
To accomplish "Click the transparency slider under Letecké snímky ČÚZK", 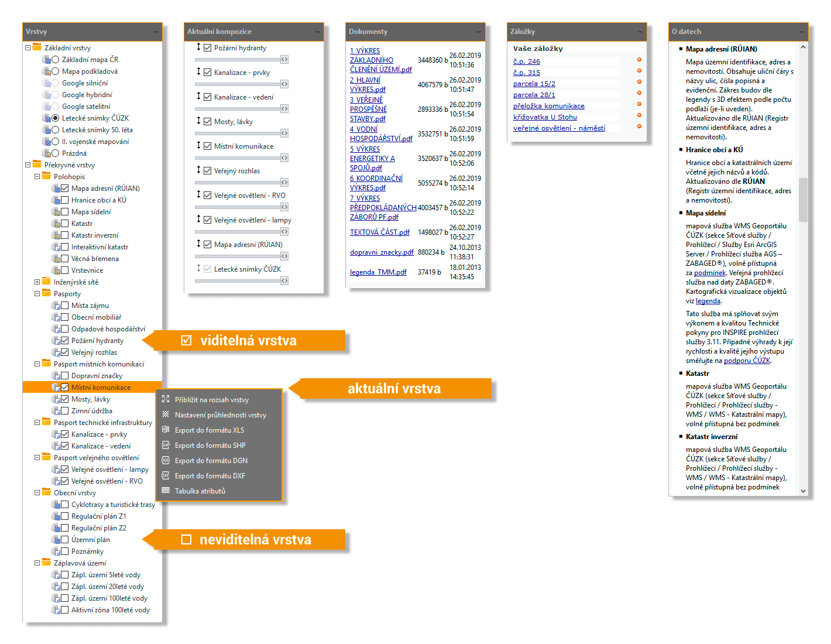I will (238, 281).
